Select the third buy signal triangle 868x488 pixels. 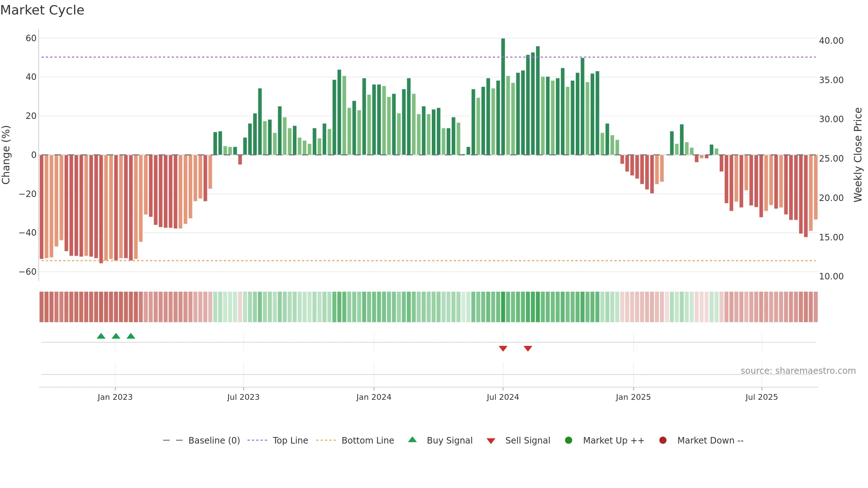coord(131,336)
